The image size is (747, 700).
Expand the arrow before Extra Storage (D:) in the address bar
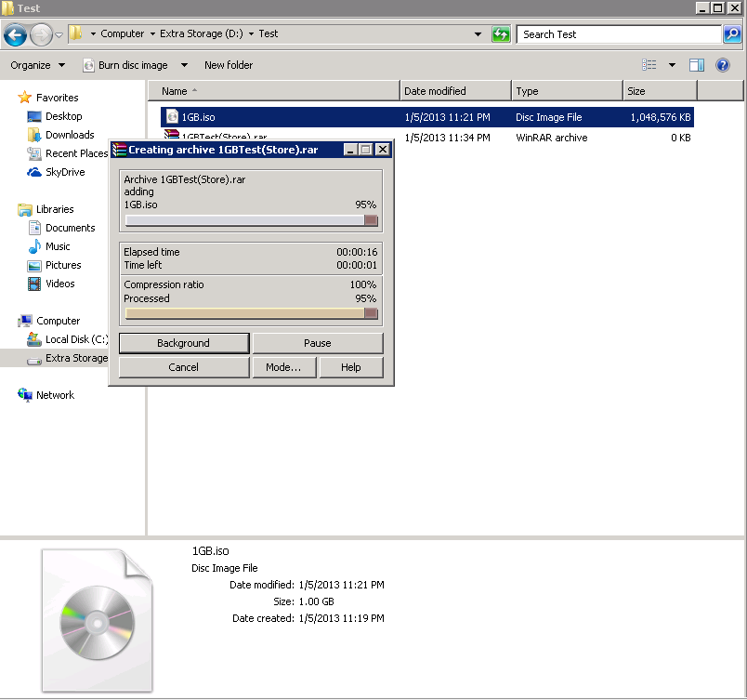152,33
